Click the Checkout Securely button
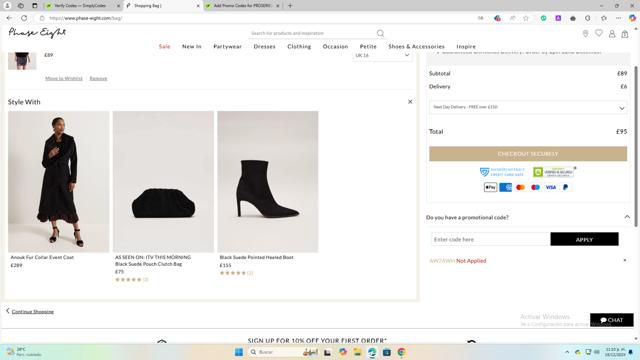This screenshot has height=360, width=640. click(528, 154)
